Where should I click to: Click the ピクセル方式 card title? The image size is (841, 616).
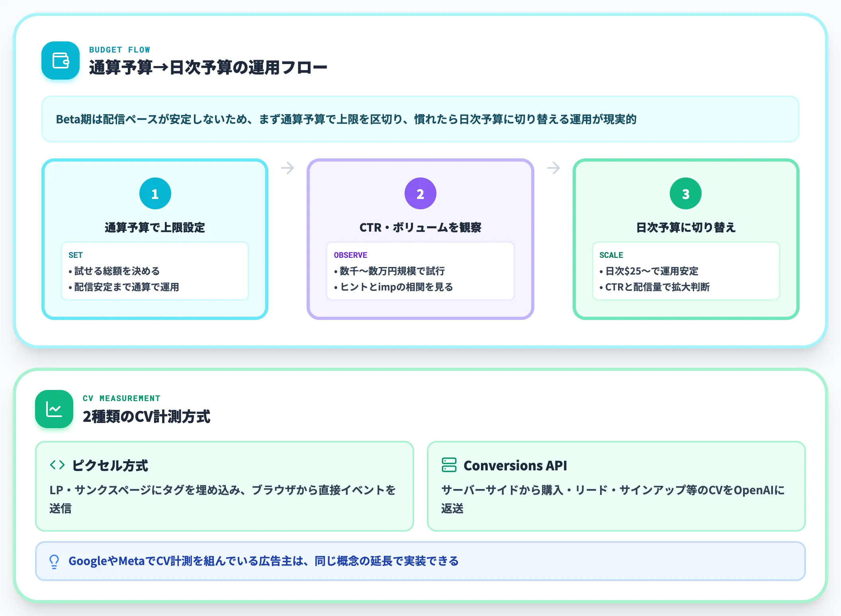click(110, 466)
